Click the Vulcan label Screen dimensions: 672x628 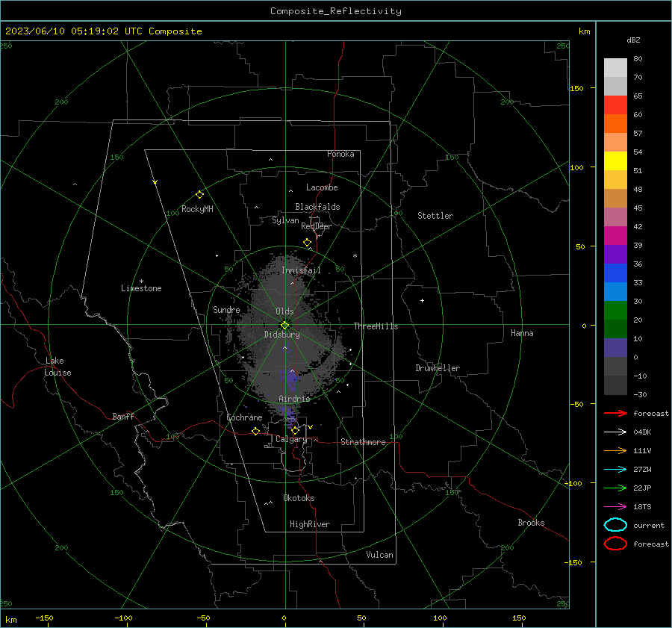[x=379, y=555]
